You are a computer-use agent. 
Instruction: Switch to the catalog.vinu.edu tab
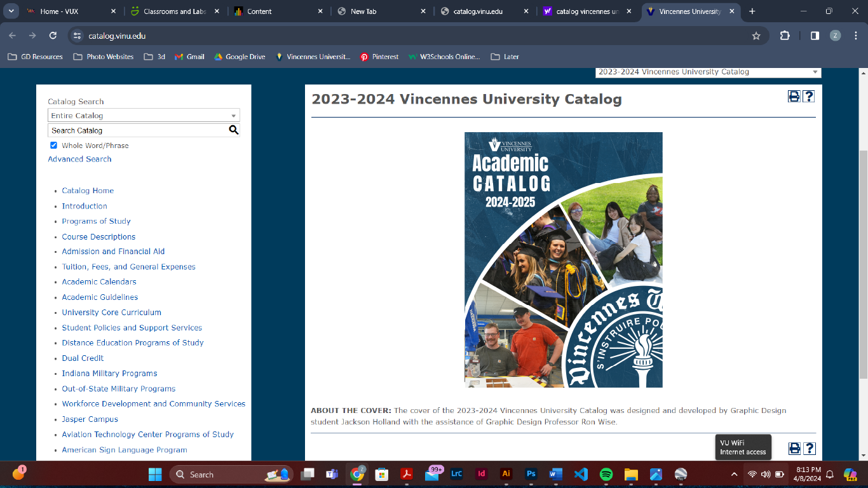[x=485, y=11]
